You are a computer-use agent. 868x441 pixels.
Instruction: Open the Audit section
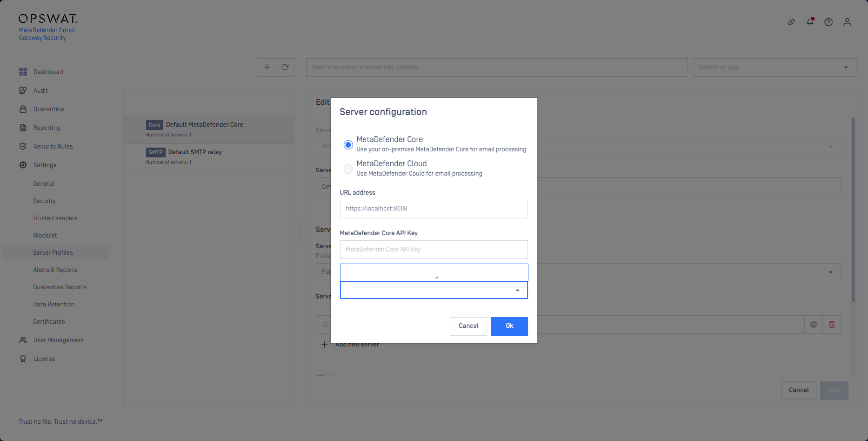pos(40,90)
